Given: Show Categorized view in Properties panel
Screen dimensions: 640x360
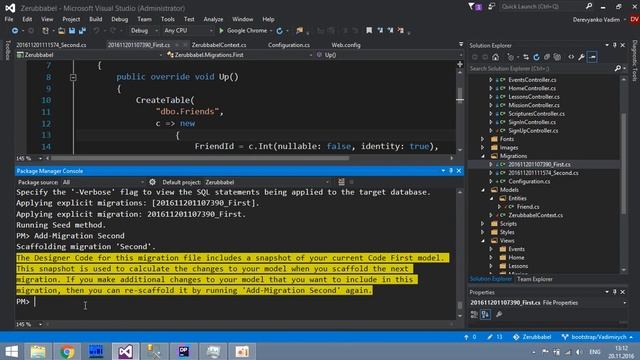Looking at the screenshot, I should coord(474,314).
